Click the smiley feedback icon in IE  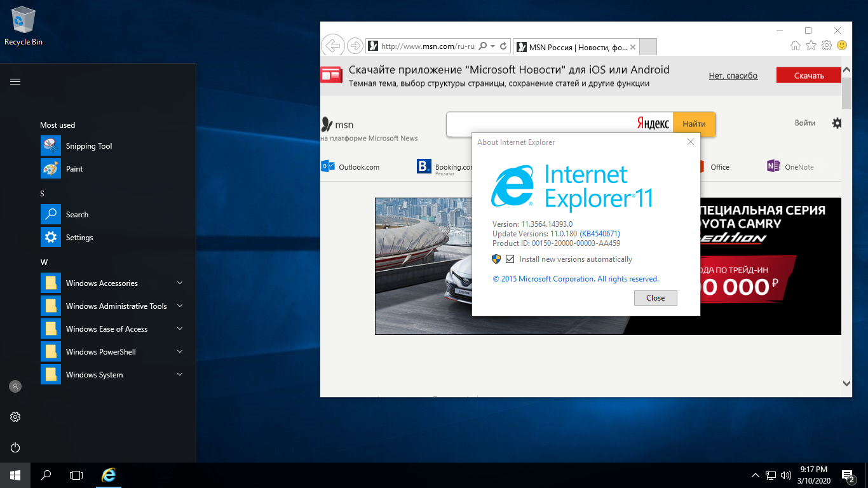[x=842, y=45]
